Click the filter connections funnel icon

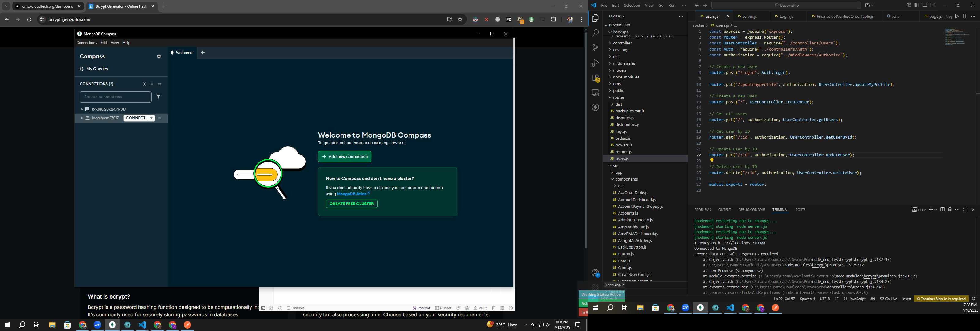pyautogui.click(x=158, y=97)
